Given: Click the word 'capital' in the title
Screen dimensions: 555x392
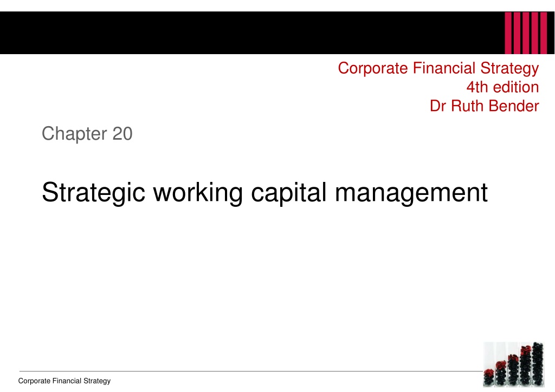Looking at the screenshot, I should click(288, 193).
